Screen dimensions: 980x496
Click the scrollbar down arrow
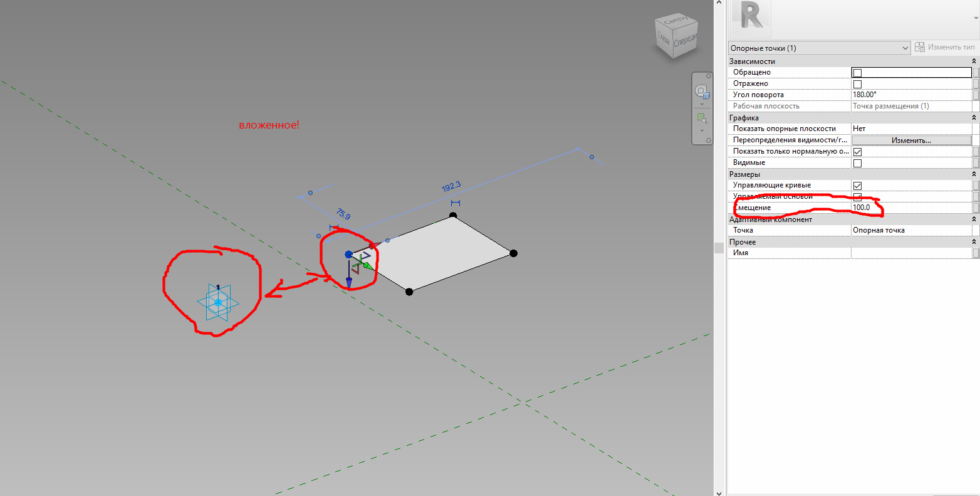coord(719,492)
